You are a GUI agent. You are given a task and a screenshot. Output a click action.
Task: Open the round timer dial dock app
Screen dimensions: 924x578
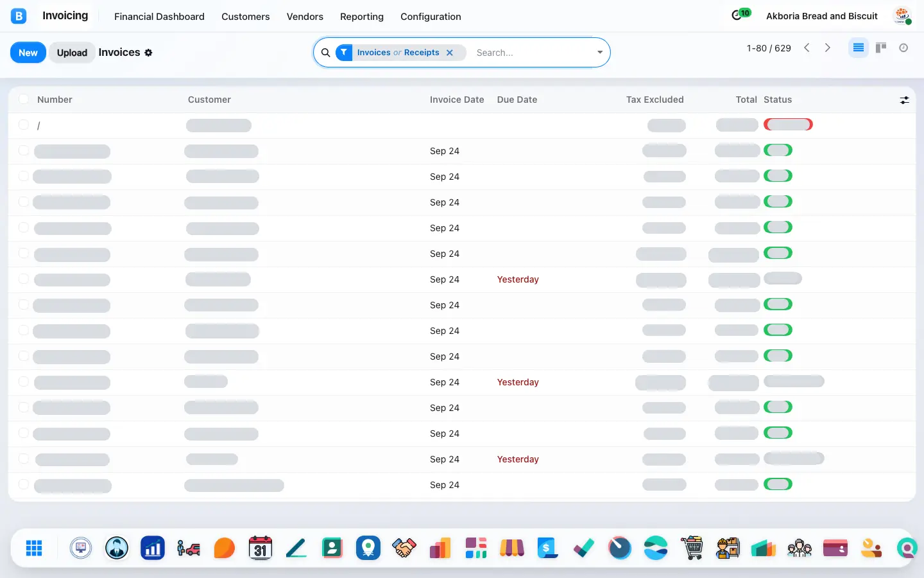(x=620, y=548)
